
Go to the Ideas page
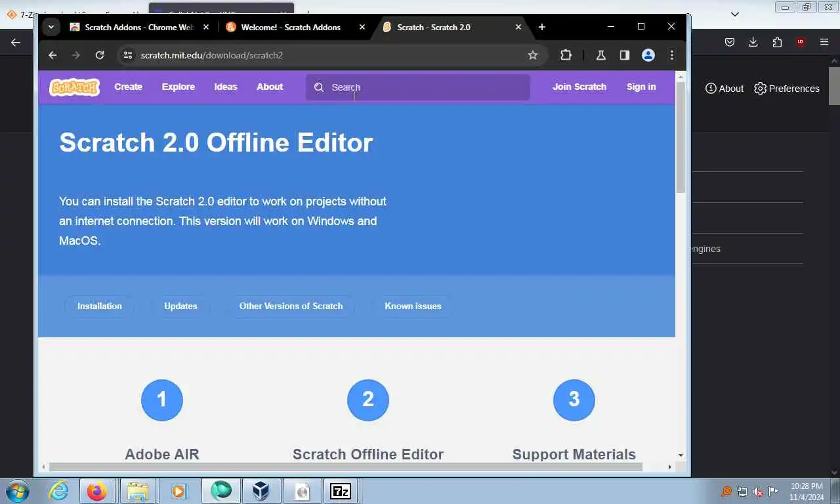pyautogui.click(x=226, y=87)
